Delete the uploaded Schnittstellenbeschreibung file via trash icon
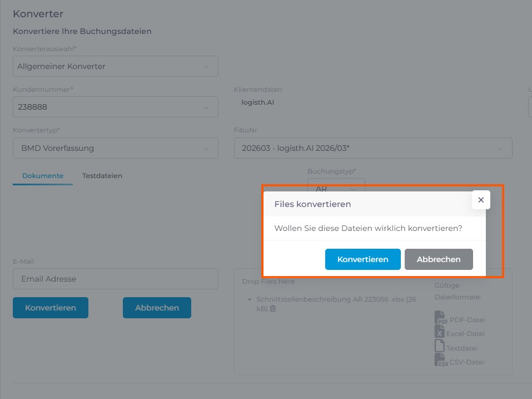 click(x=273, y=309)
